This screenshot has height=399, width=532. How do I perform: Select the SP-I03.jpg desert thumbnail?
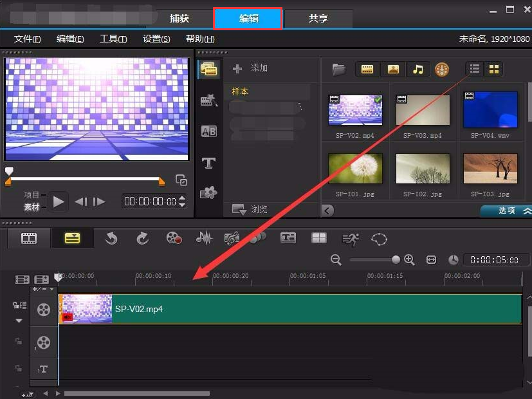coord(490,168)
